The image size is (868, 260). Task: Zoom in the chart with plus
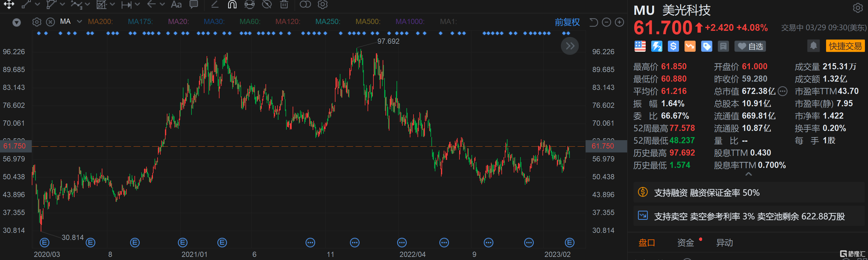[619, 22]
